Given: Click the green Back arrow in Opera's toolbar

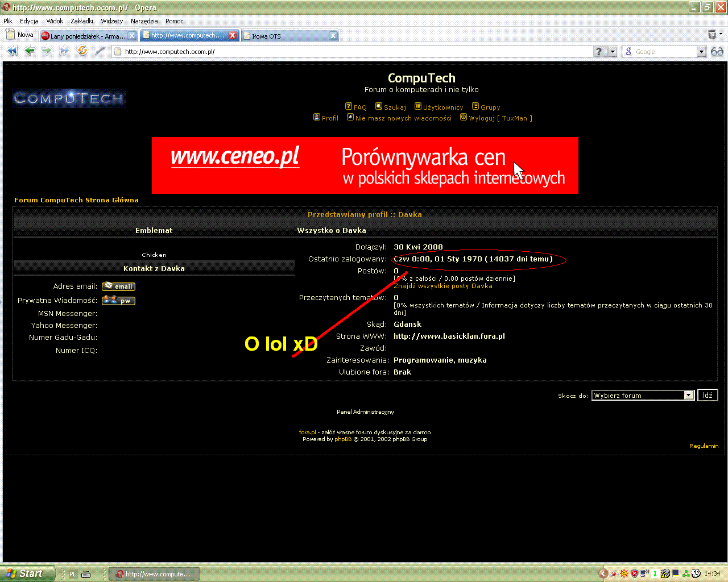Looking at the screenshot, I should pyautogui.click(x=30, y=51).
